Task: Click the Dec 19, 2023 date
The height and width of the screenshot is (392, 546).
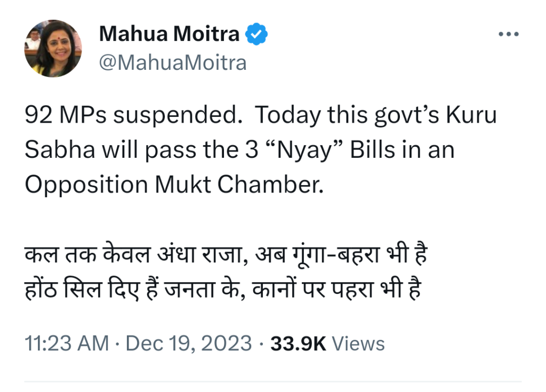Action: coord(188,343)
